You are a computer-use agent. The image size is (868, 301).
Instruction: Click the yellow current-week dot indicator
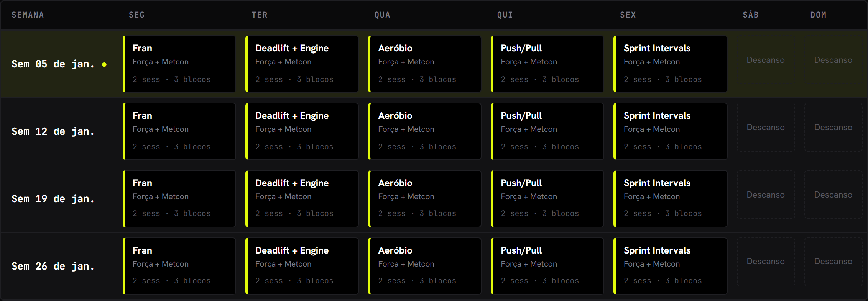pos(104,65)
